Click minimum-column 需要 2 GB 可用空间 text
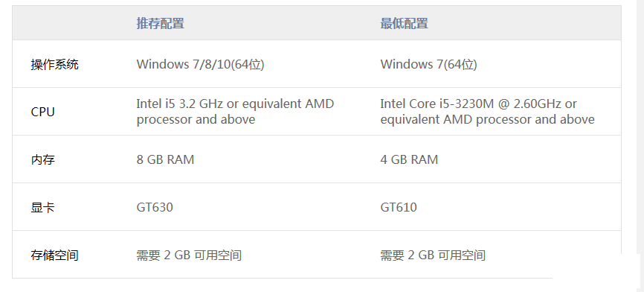The image size is (644, 292). click(433, 256)
